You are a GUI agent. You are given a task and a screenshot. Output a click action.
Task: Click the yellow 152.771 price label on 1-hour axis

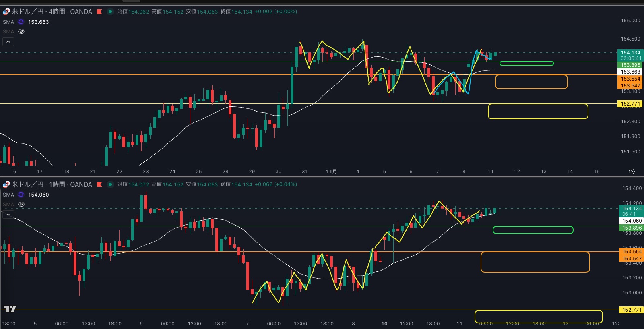tap(630, 310)
